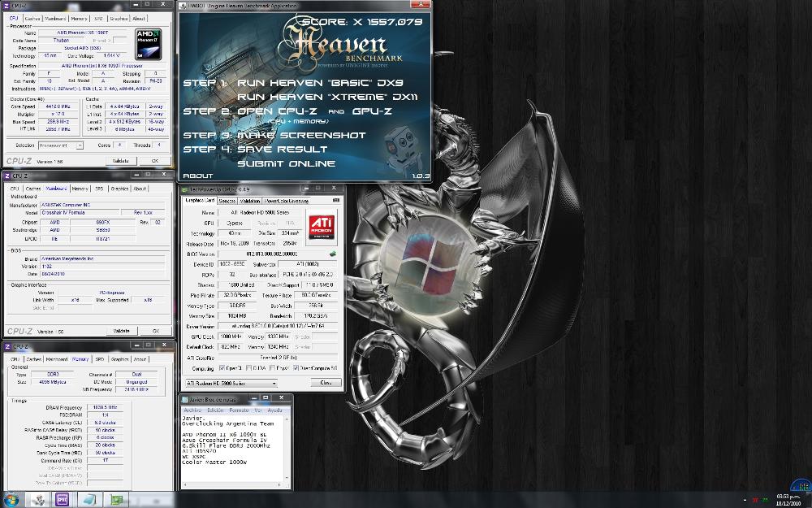The height and width of the screenshot is (508, 812).
Task: Click the CPU-Z title icon of Memory window
Action: 7,346
